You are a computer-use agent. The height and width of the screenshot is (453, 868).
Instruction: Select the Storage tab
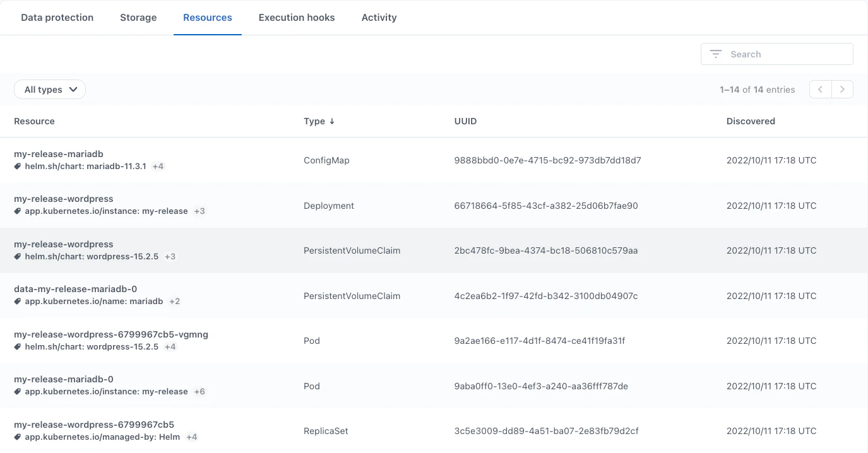[x=138, y=18]
